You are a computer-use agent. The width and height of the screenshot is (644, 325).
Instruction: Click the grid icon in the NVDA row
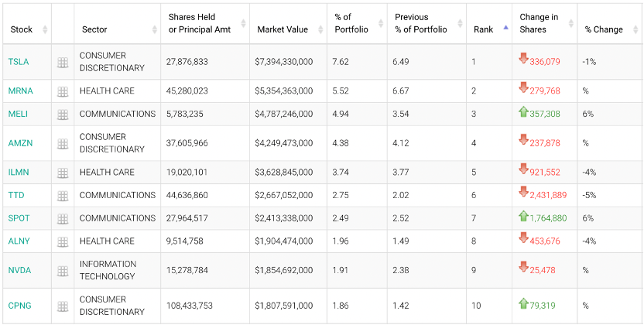click(x=63, y=271)
